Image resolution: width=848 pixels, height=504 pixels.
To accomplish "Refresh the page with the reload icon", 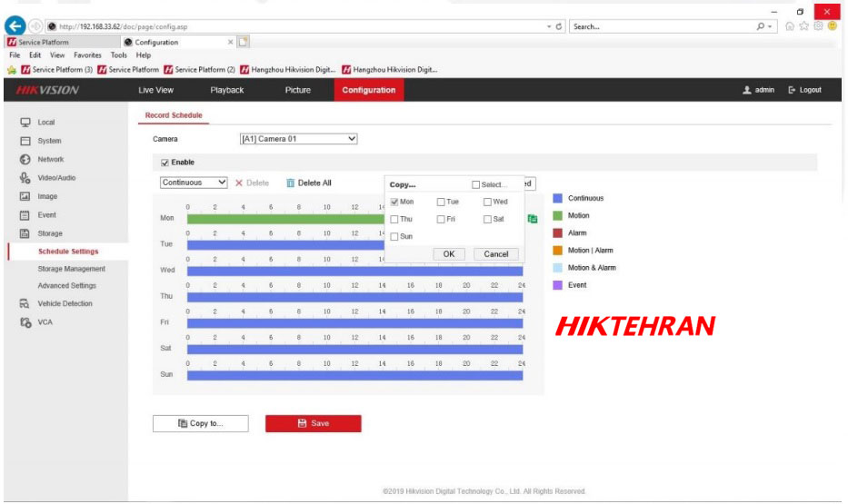I will (x=559, y=26).
